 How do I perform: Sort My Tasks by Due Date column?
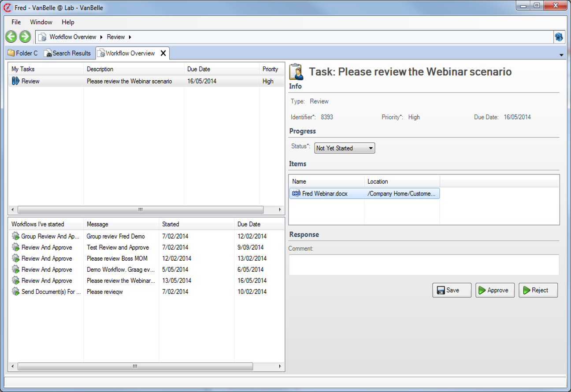point(198,69)
